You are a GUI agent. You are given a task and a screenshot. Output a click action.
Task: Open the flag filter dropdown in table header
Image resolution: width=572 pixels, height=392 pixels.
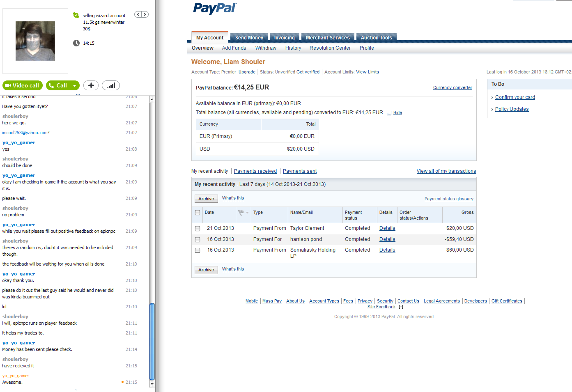pyautogui.click(x=244, y=213)
